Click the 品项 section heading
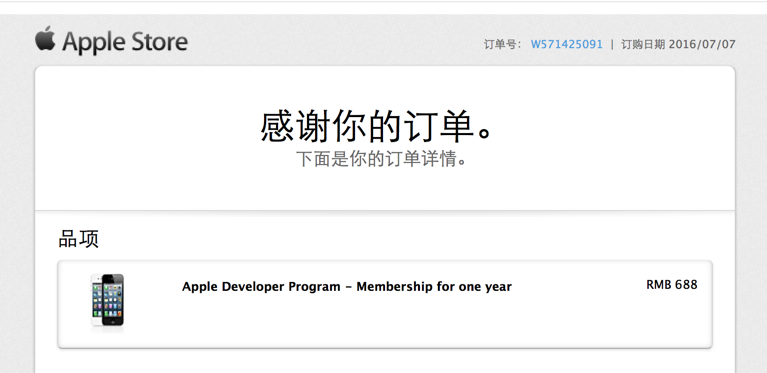Viewport: 767px width, 373px height. click(79, 239)
